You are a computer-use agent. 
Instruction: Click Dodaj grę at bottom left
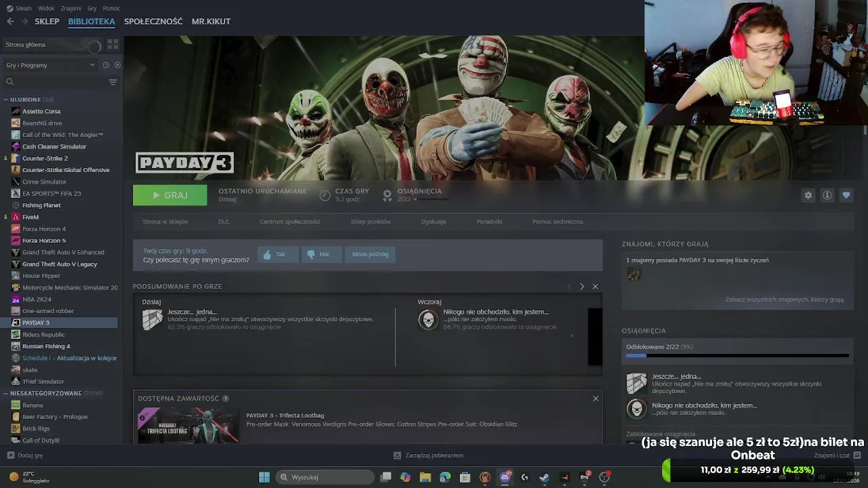(25, 455)
